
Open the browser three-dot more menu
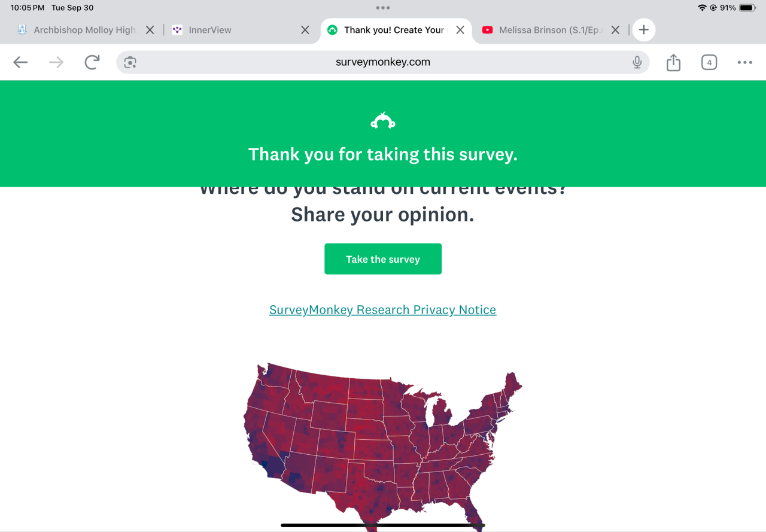pos(744,62)
